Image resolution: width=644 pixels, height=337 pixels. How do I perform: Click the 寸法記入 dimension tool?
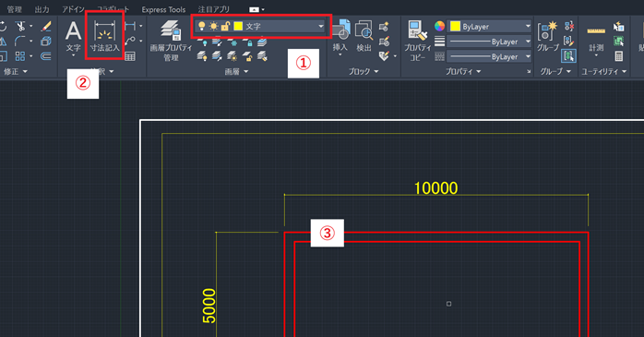[105, 36]
